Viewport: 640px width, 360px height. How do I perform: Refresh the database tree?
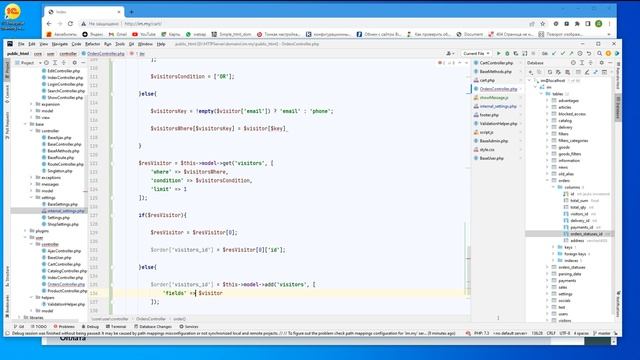(x=550, y=72)
